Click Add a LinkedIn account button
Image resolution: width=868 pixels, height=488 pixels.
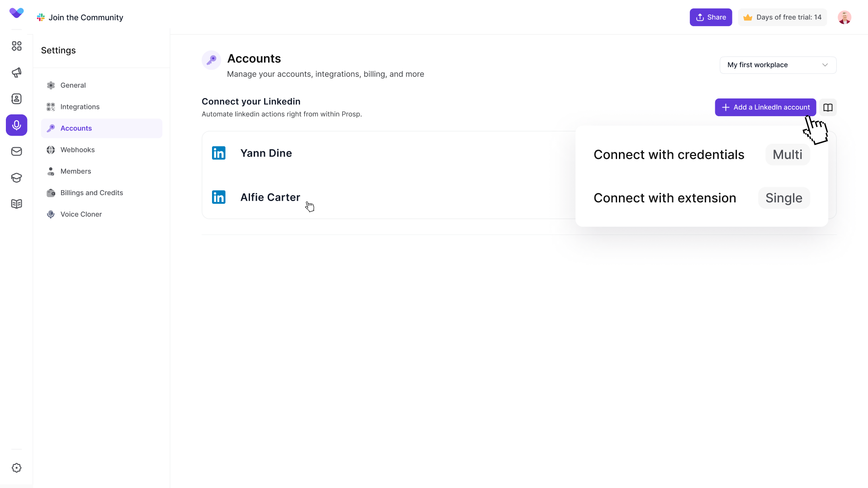pos(765,108)
